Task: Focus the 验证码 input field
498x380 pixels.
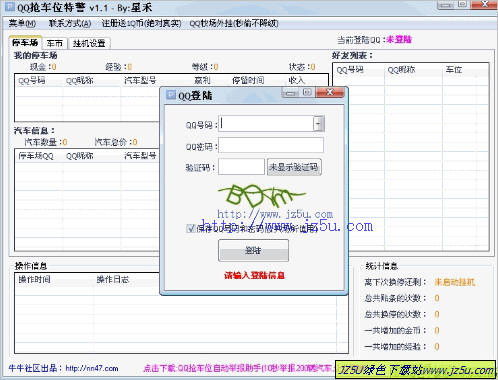Action: click(241, 167)
